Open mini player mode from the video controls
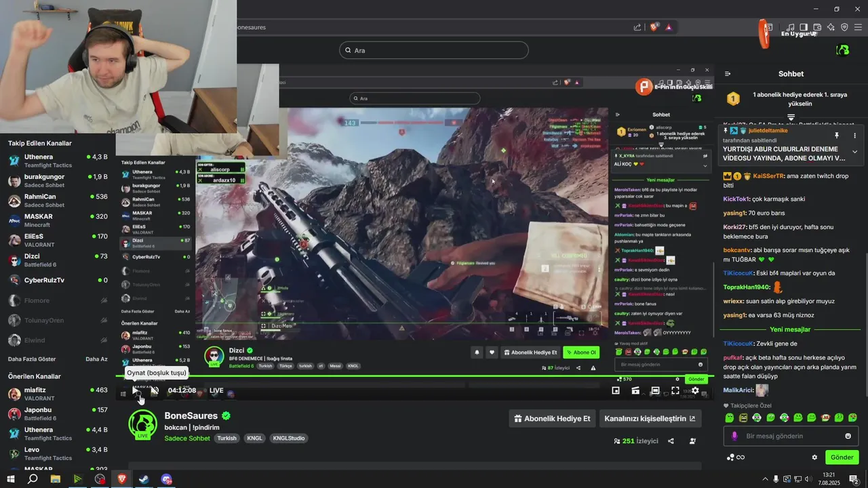This screenshot has height=488, width=868. (x=616, y=390)
